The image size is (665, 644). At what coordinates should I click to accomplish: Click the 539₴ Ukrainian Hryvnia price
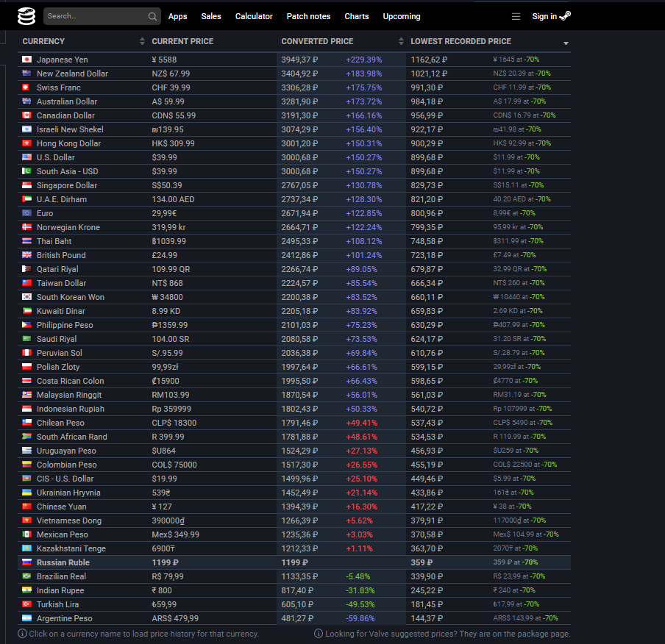(161, 493)
